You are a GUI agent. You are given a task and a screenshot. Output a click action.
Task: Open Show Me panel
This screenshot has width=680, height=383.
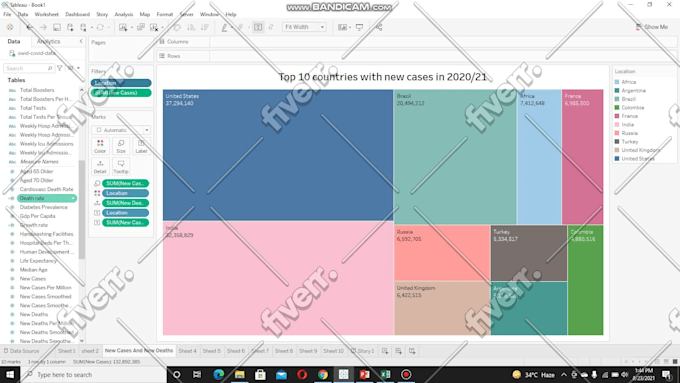652,27
